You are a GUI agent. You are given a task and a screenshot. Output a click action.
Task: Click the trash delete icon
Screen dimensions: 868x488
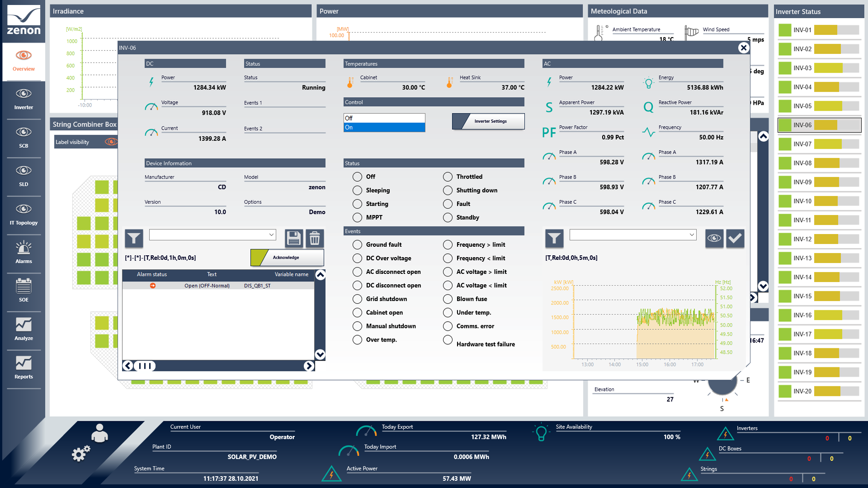(315, 238)
